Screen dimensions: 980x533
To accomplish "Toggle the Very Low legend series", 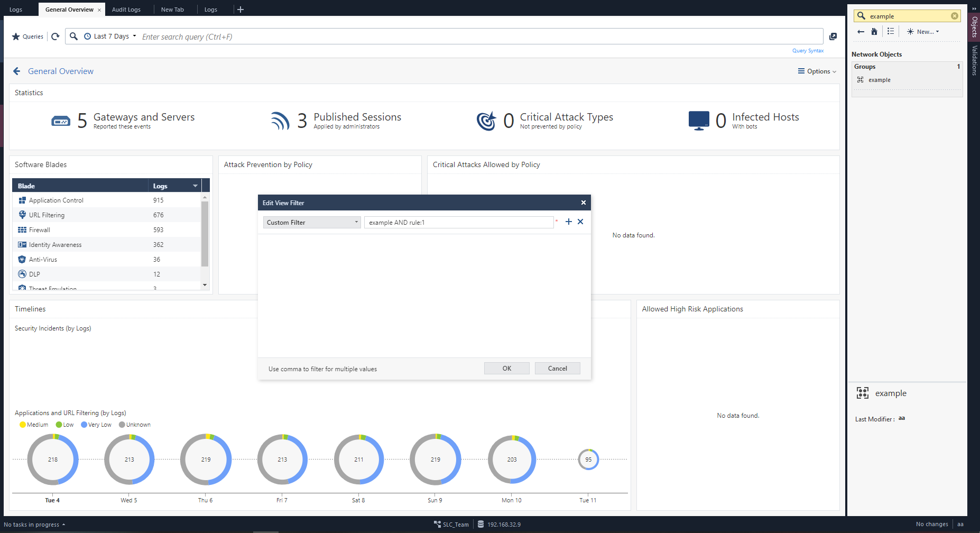I will [x=96, y=425].
